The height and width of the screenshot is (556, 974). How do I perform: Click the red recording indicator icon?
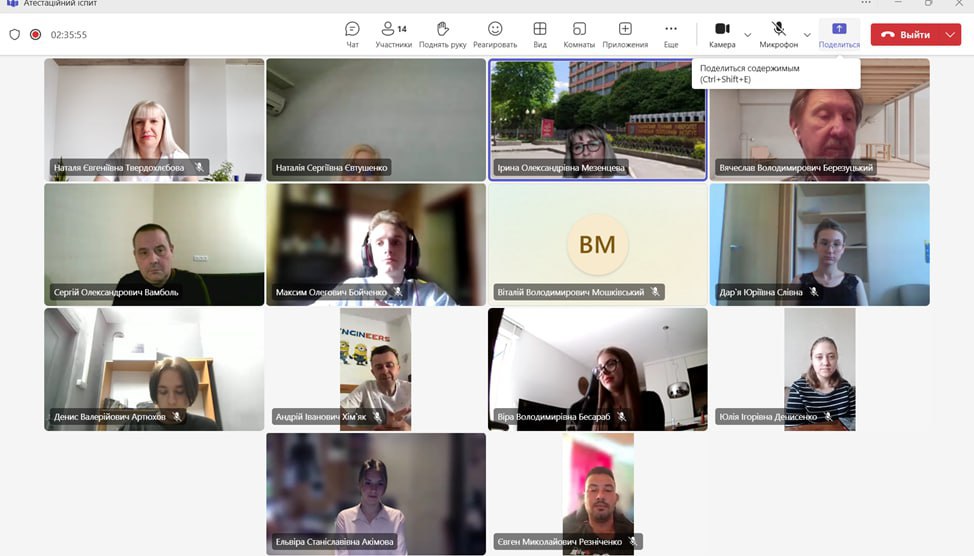click(35, 34)
